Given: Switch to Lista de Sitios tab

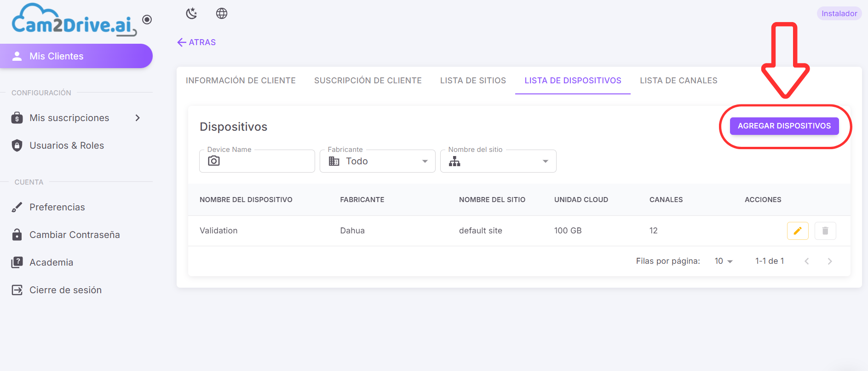Looking at the screenshot, I should pyautogui.click(x=473, y=81).
